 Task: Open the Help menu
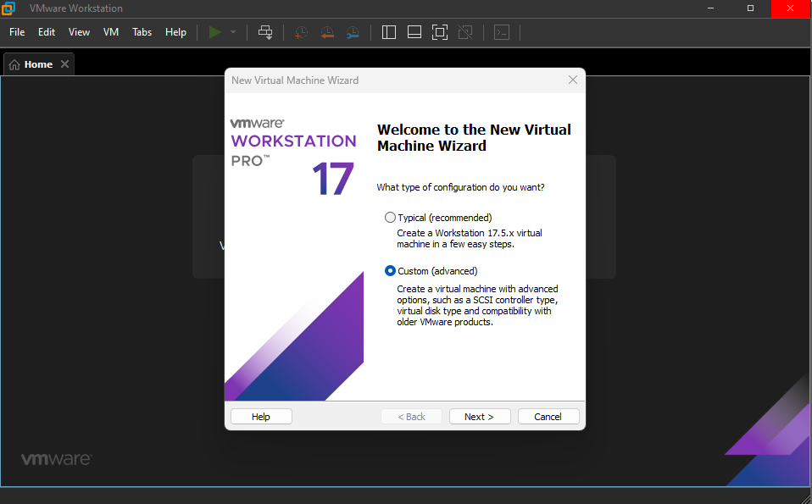coord(175,32)
